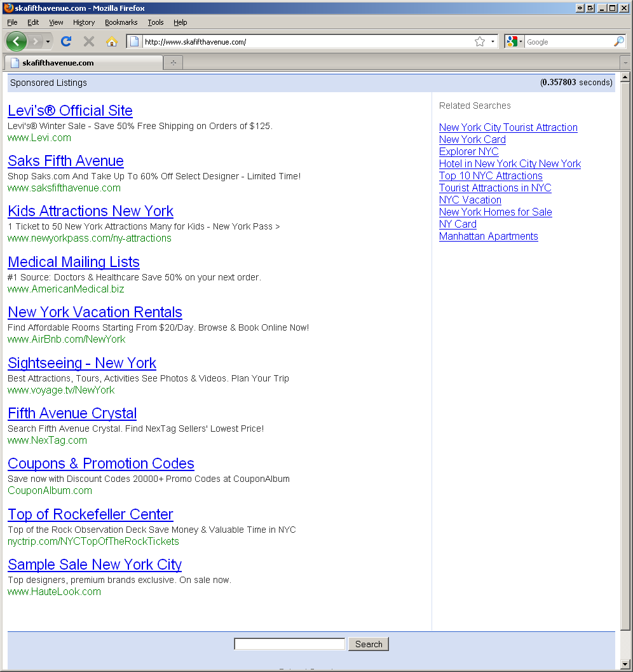Reload the page with the refresh icon
This screenshot has width=633, height=672.
66,41
